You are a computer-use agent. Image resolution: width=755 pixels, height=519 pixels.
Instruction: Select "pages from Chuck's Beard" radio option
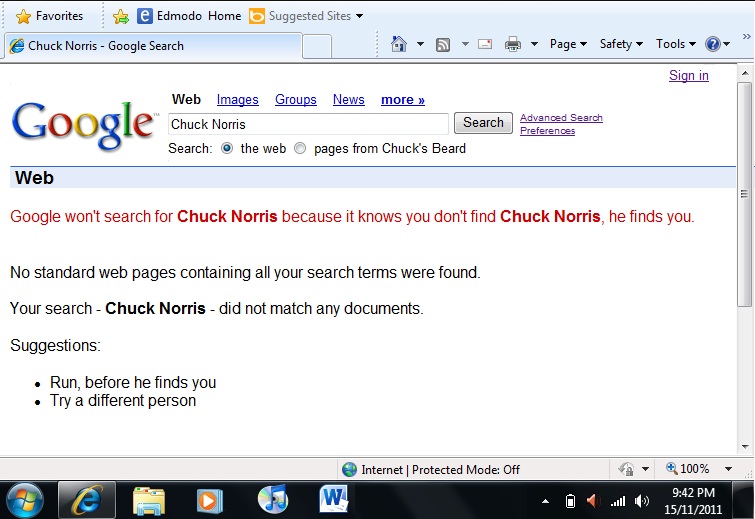(300, 148)
